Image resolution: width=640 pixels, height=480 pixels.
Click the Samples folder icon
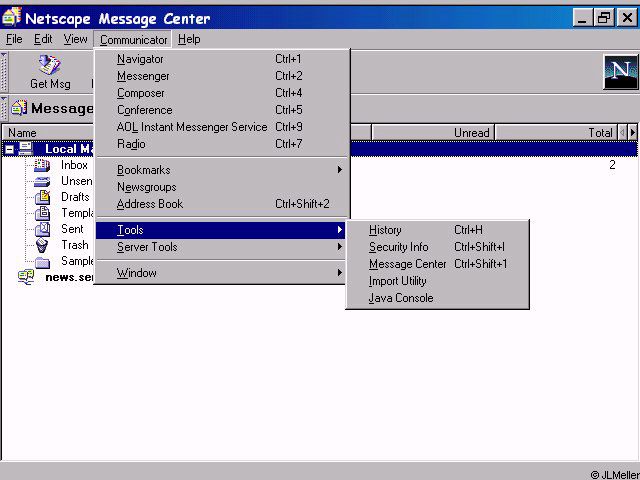[42, 262]
